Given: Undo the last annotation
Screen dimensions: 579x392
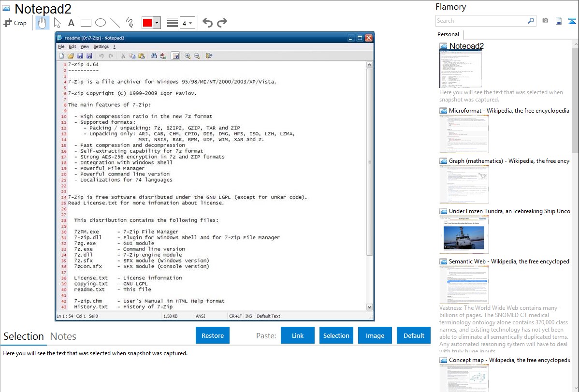Looking at the screenshot, I should coord(207,23).
